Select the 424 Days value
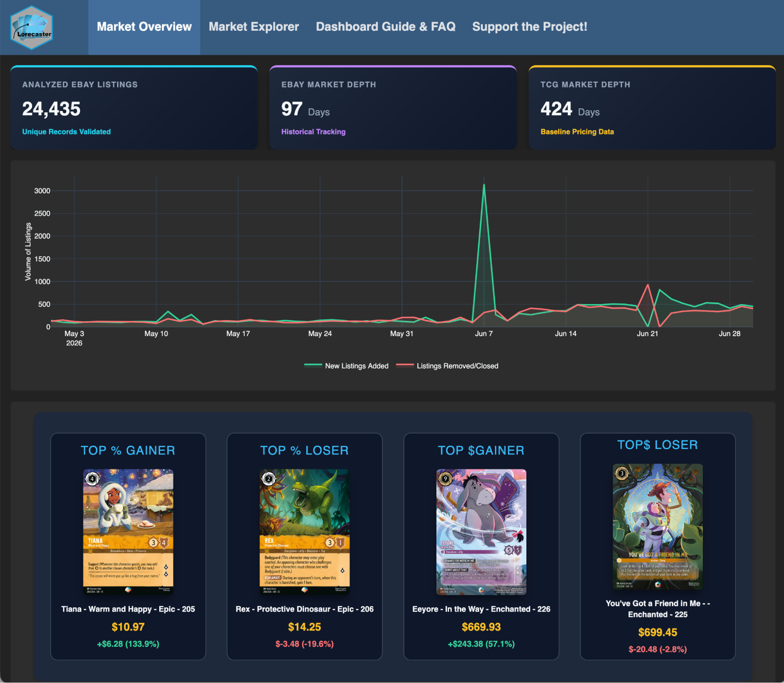Viewport: 784px width, 683px height. (570, 109)
